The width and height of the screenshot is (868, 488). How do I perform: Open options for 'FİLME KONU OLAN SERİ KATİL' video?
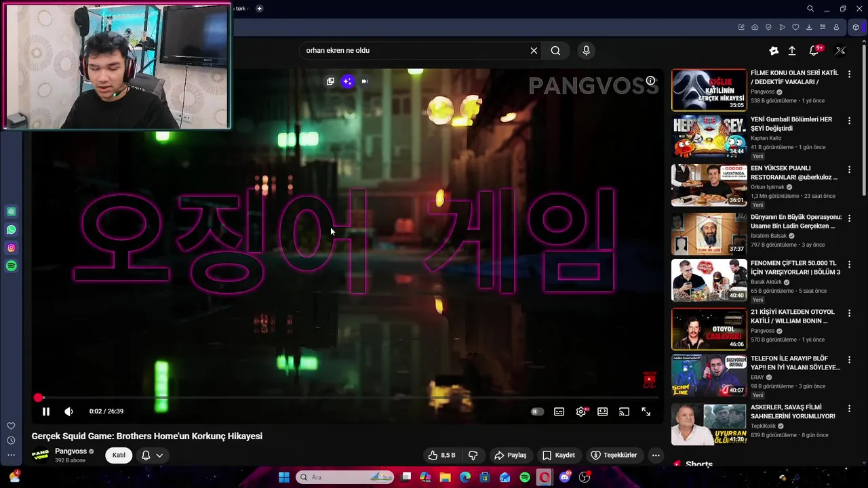pyautogui.click(x=849, y=74)
